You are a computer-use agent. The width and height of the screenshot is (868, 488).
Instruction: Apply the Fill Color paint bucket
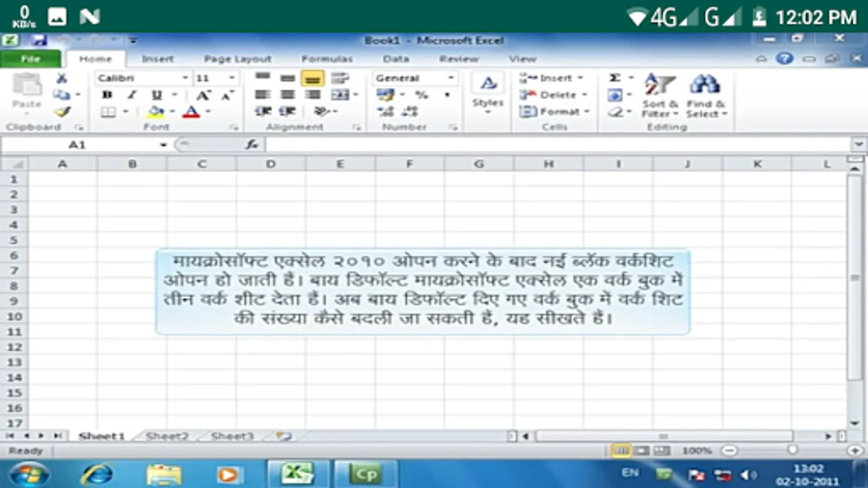pos(156,112)
